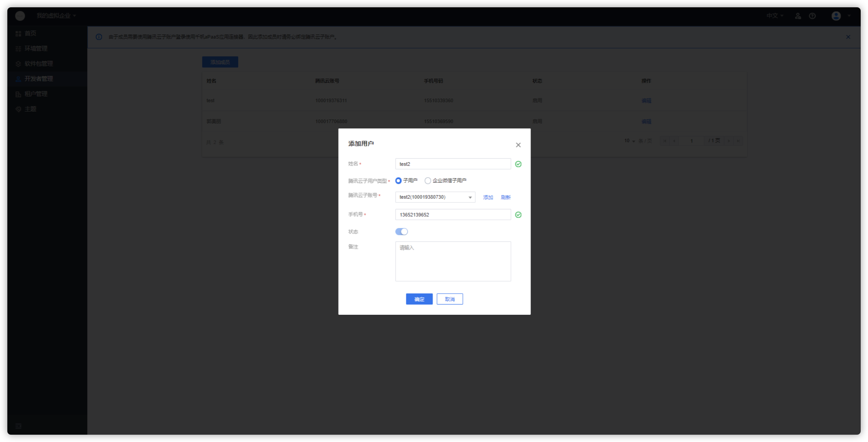Open 开发者管理 in the sidebar

point(47,79)
